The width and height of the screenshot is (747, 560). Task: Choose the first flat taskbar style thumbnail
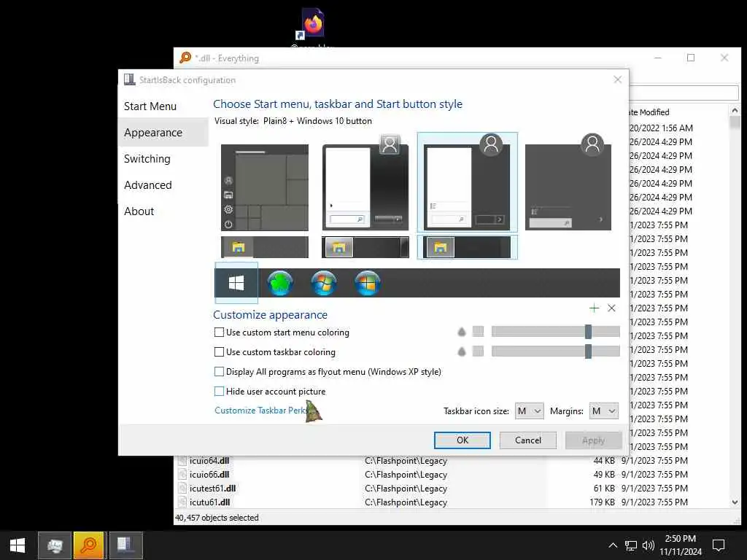265,247
